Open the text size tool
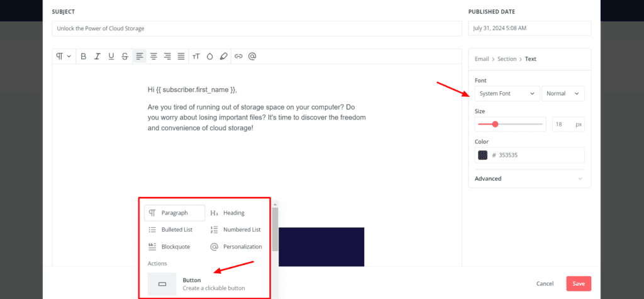The height and width of the screenshot is (299, 644). [196, 57]
